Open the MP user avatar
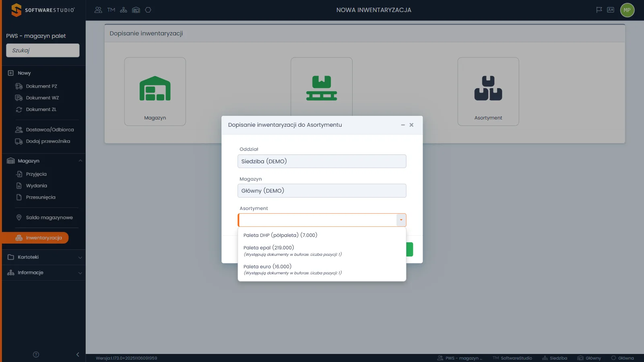This screenshot has height=362, width=644. (x=627, y=10)
